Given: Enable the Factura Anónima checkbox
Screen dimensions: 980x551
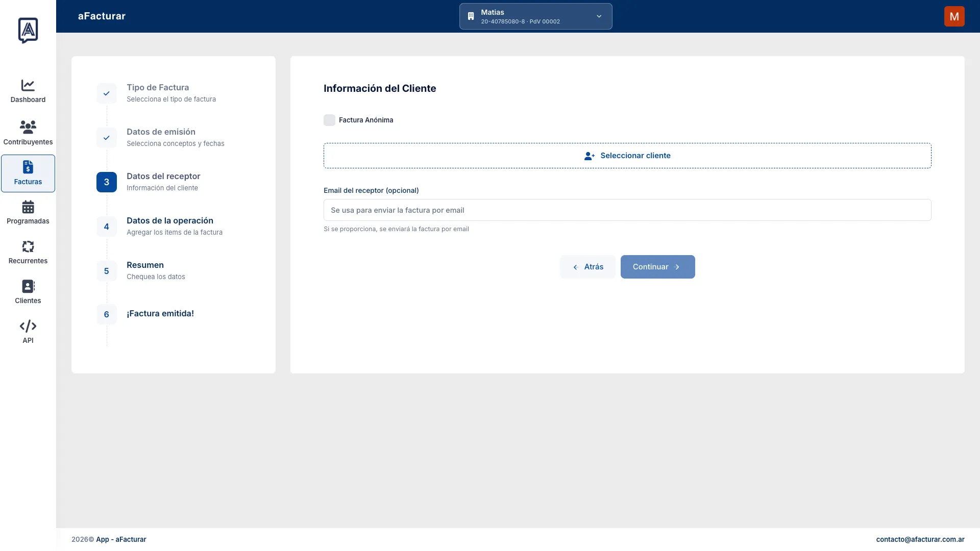Looking at the screenshot, I should (329, 120).
